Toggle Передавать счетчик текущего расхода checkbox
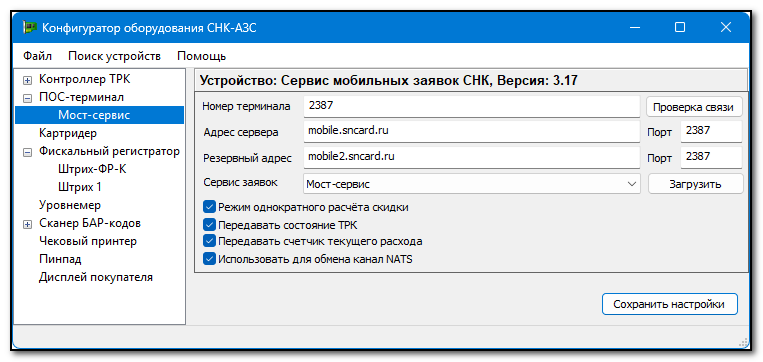 (209, 241)
